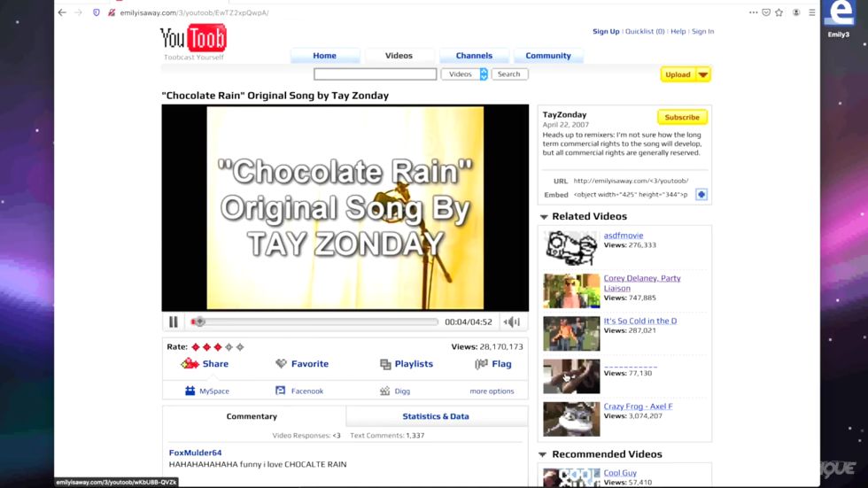Share via the Digg icon
868x488 pixels.
pos(384,391)
